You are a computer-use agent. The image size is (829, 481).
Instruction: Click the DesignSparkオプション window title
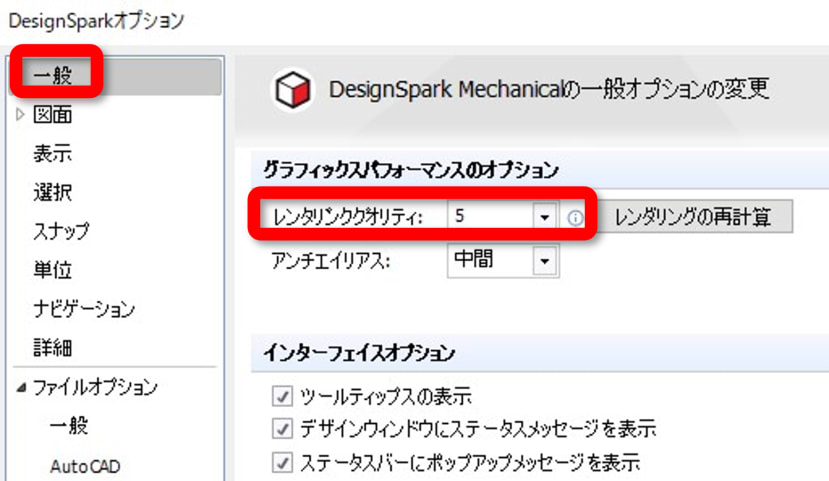pyautogui.click(x=96, y=21)
